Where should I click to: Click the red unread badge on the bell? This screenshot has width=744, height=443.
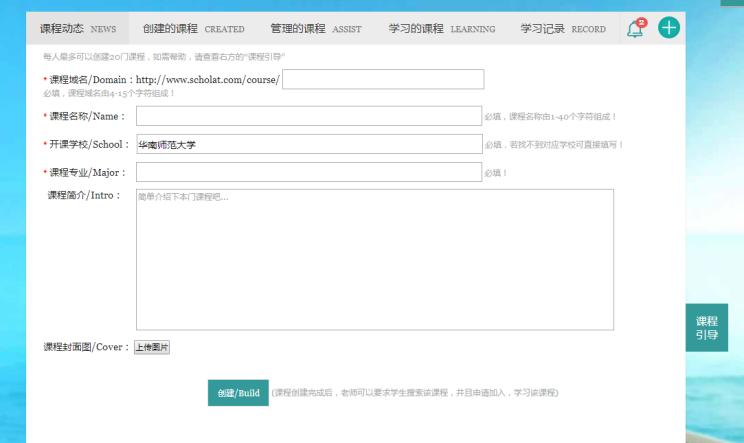click(x=641, y=23)
